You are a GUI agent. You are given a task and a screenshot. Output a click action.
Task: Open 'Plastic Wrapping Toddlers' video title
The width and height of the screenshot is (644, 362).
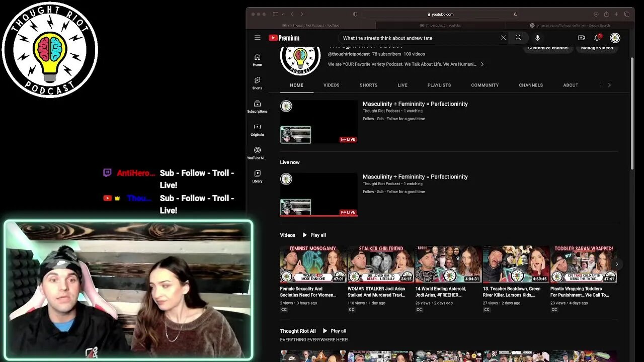click(x=580, y=292)
